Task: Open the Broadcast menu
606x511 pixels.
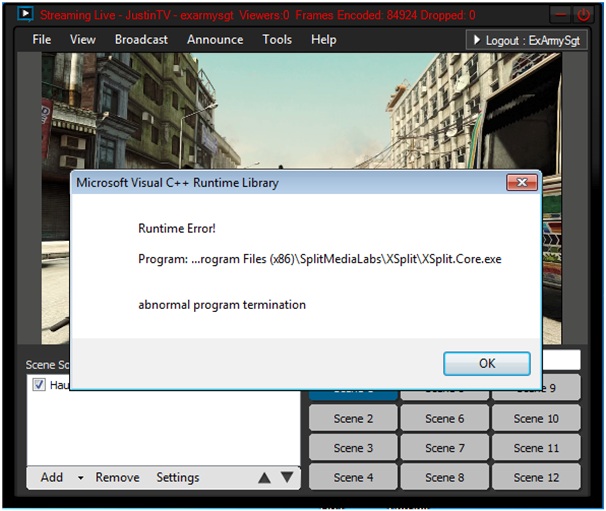Action: click(x=141, y=40)
